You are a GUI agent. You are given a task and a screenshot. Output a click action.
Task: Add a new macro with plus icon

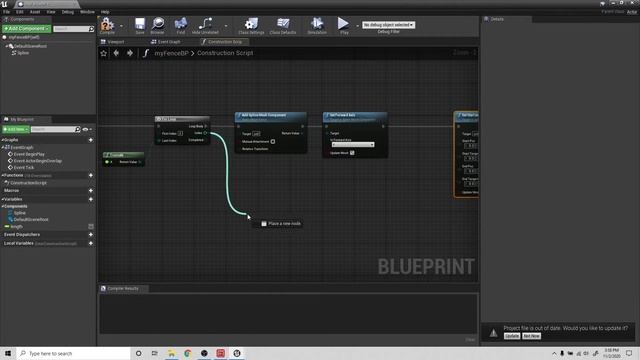click(x=91, y=191)
